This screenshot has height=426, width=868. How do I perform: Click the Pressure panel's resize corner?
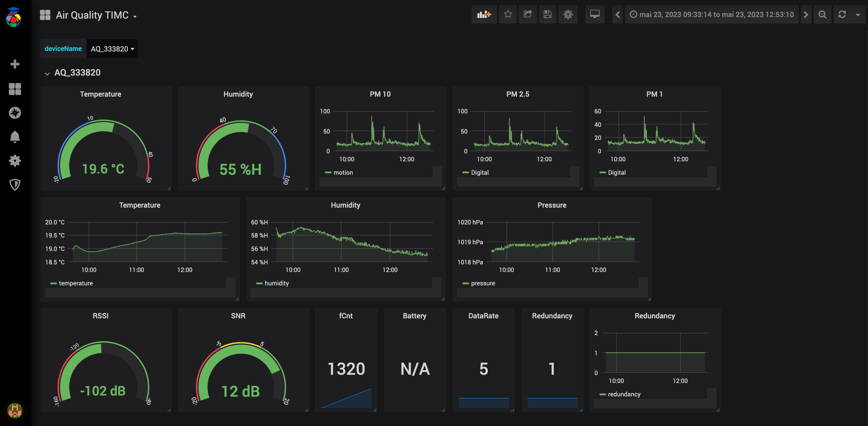(x=649, y=299)
